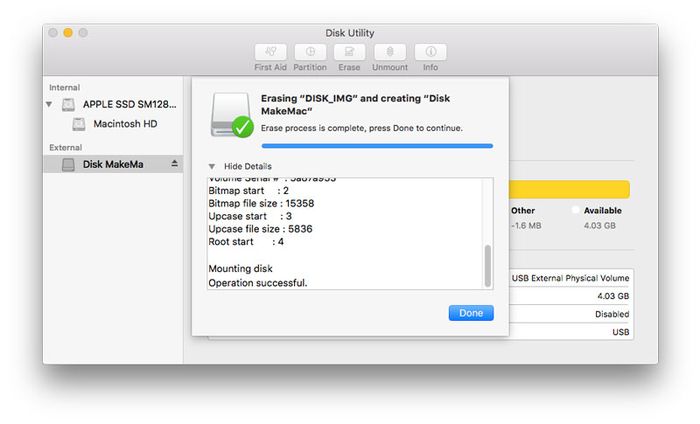Click the Disk MakeMa drive icon

click(68, 164)
